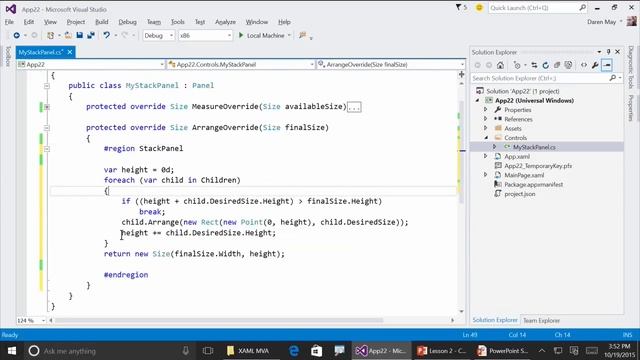Start debugging with the green play icon
This screenshot has height=360, width=640.
241,36
